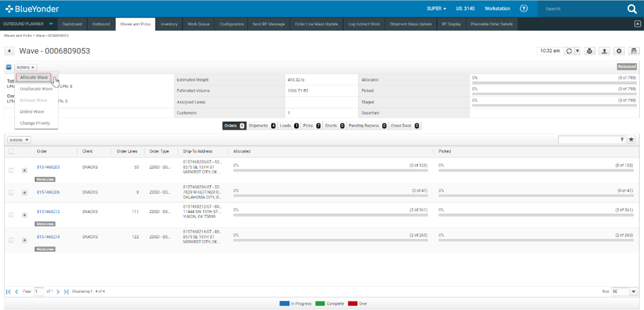Show the Cross Dock sub-tab
Viewport: 644px width, 310px height.
coord(405,126)
